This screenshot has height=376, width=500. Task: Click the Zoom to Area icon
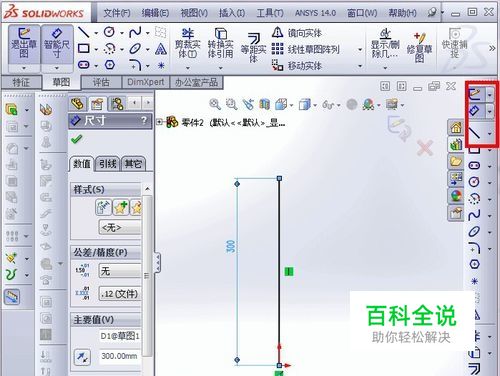tap(231, 105)
